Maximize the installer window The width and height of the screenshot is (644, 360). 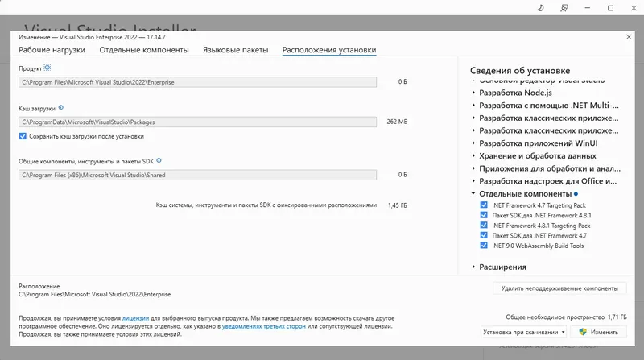click(x=610, y=8)
